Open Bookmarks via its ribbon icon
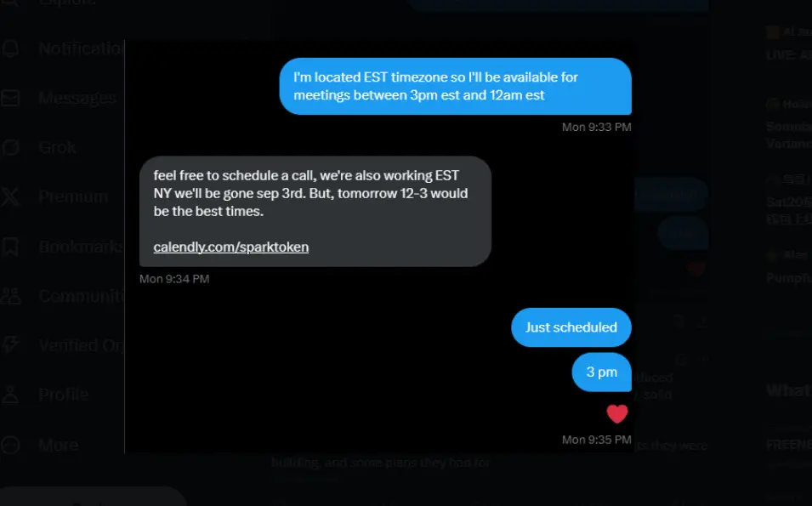Image resolution: width=812 pixels, height=506 pixels. click(x=11, y=247)
